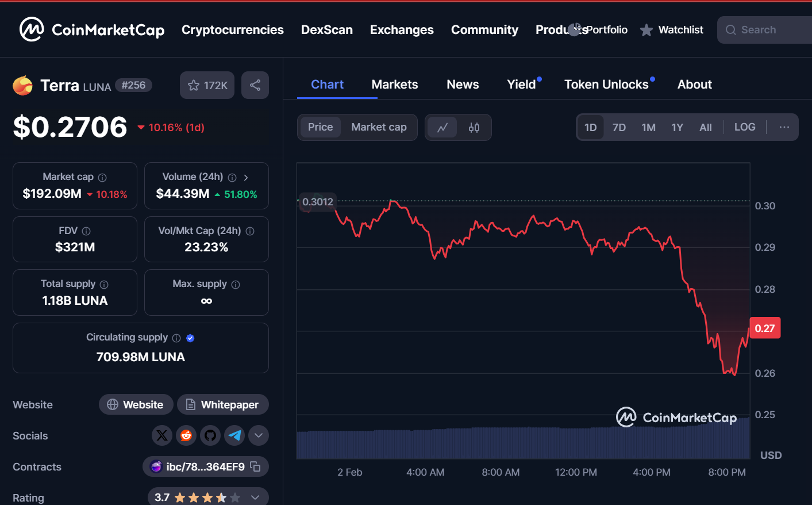Copy the ibc contract address
This screenshot has height=505, width=812.
[256, 466]
